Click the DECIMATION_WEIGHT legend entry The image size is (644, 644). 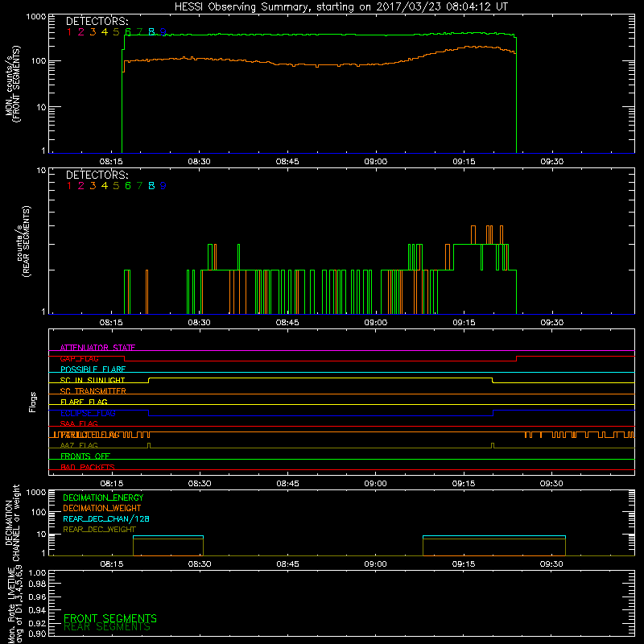point(102,509)
